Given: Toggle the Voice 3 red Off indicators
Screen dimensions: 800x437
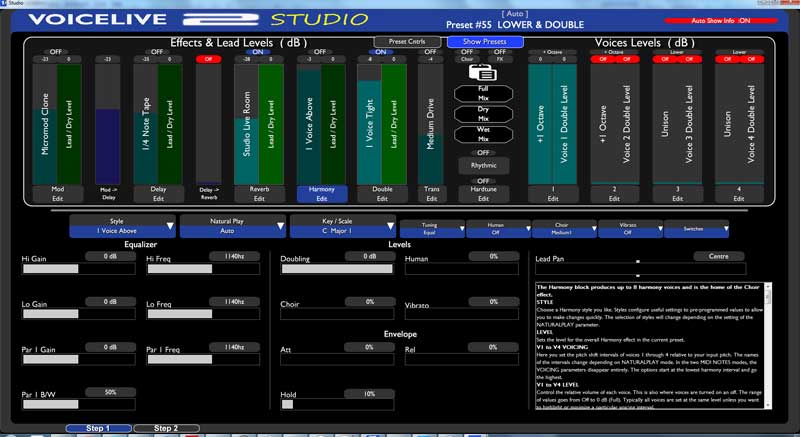Looking at the screenshot, I should [x=678, y=59].
